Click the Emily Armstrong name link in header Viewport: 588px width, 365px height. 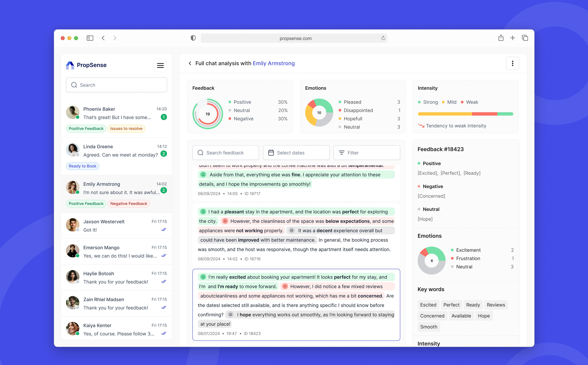(x=273, y=63)
